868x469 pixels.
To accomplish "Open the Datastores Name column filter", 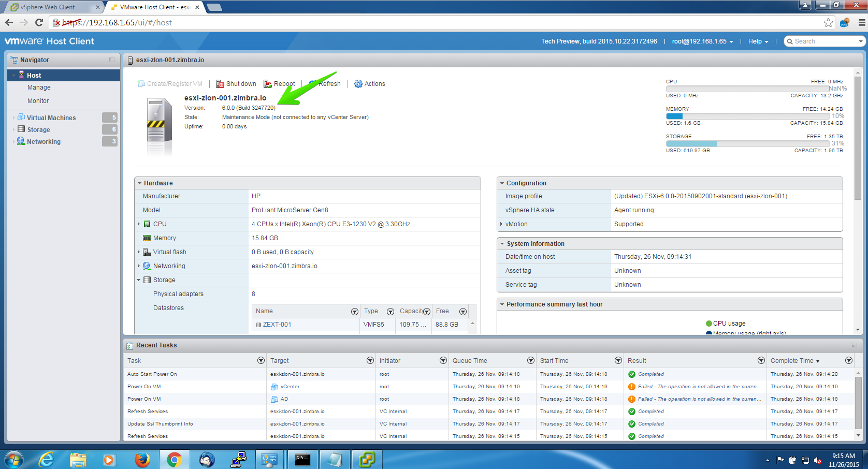I will (x=355, y=312).
